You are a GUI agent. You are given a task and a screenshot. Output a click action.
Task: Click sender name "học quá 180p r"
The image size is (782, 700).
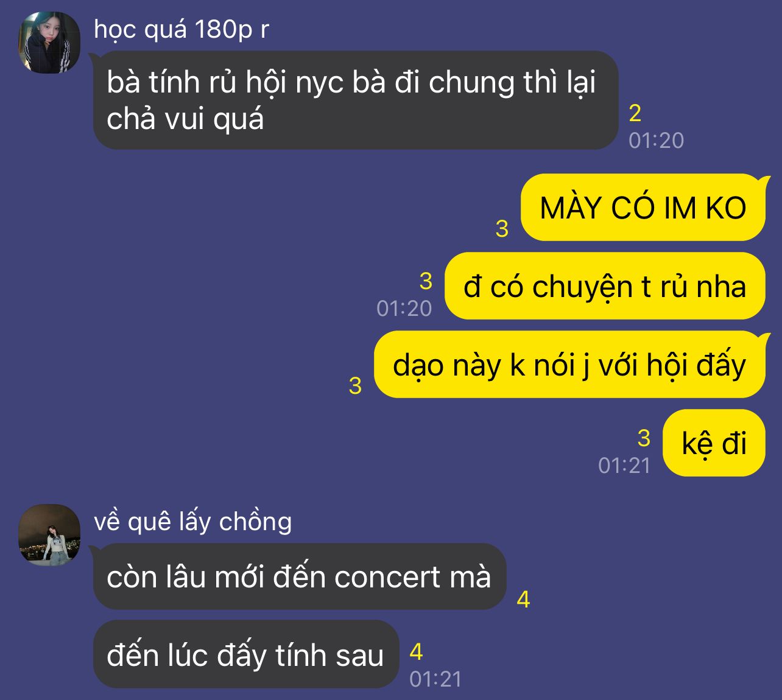181,29
